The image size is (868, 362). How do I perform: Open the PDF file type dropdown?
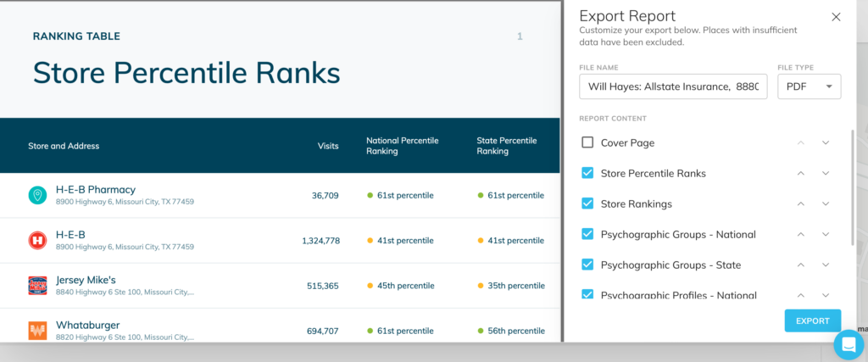point(810,86)
